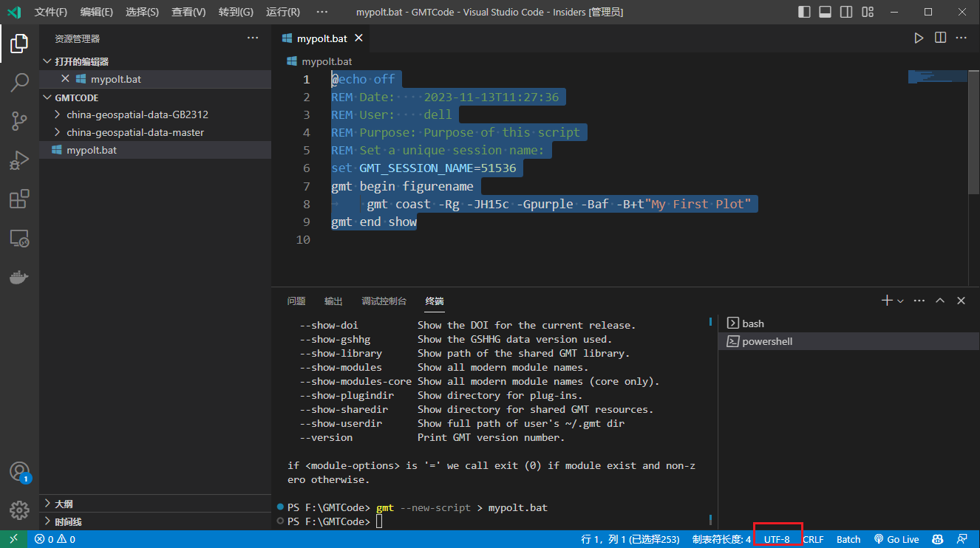Open the Run menu

(x=283, y=12)
